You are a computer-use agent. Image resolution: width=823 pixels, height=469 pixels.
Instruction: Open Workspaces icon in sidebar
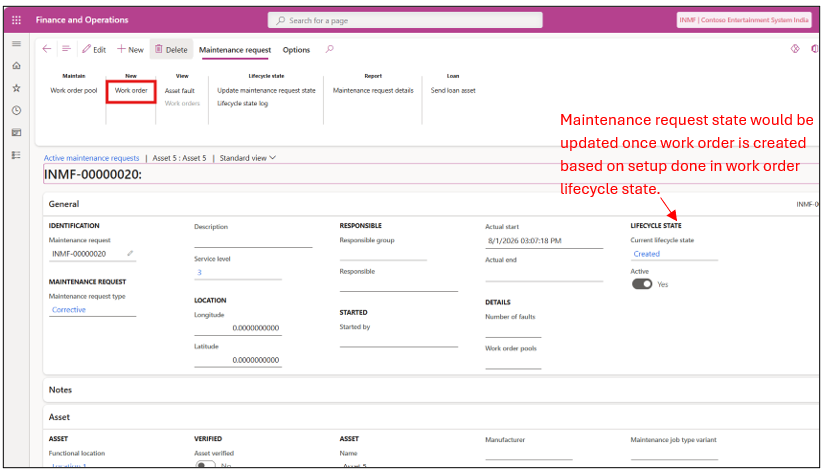(x=16, y=133)
